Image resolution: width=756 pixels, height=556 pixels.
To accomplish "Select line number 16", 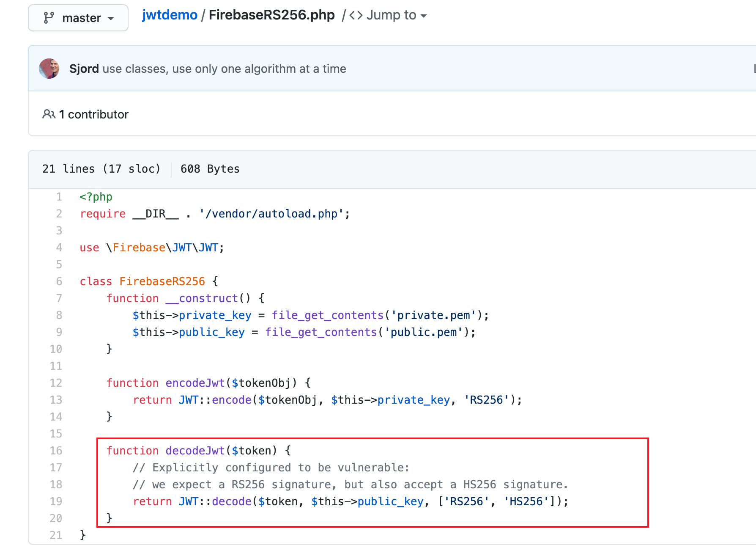I will pos(56,451).
